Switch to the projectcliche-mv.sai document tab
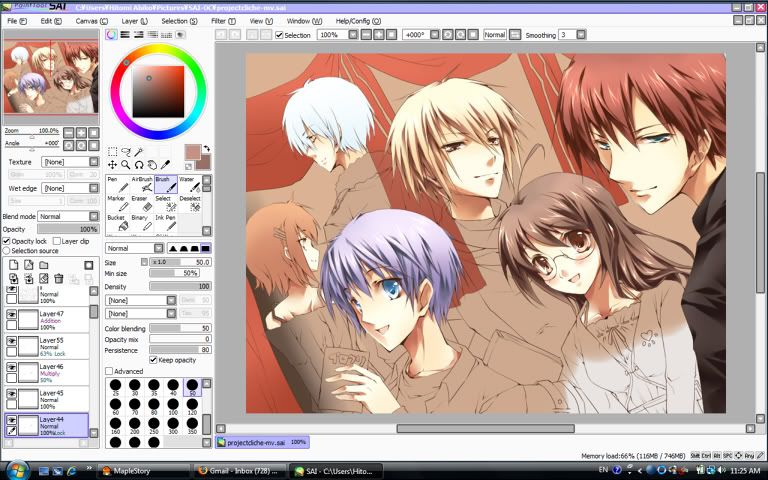768x480 pixels. 262,442
